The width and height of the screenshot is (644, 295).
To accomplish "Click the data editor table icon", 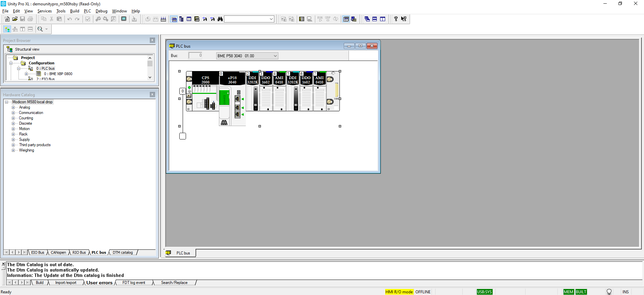I will pos(189,19).
